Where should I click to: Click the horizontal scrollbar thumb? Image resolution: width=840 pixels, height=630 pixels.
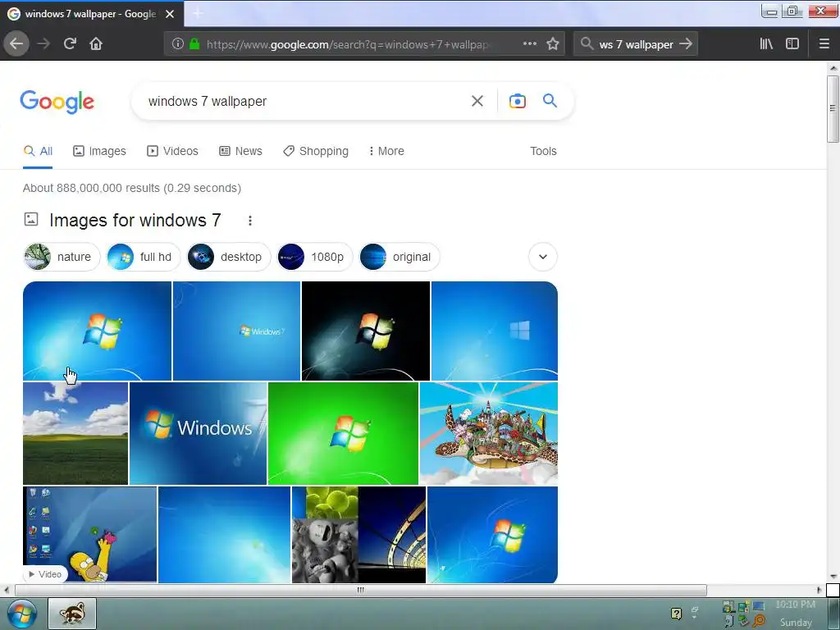(x=361, y=590)
